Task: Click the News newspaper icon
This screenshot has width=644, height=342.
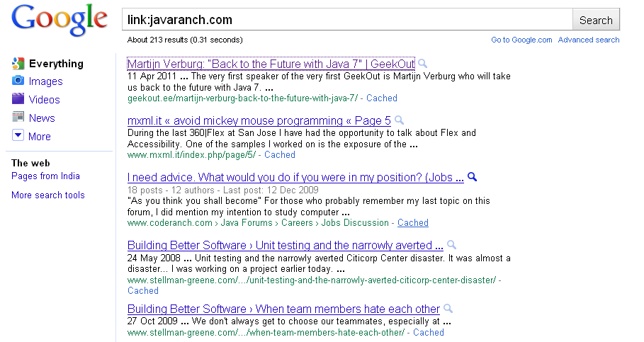Action: pyautogui.click(x=18, y=117)
